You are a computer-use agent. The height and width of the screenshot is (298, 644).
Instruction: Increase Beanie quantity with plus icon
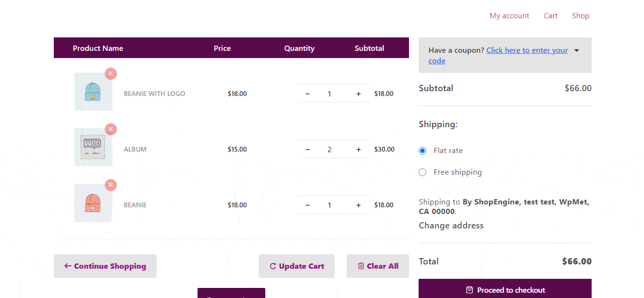pos(359,205)
